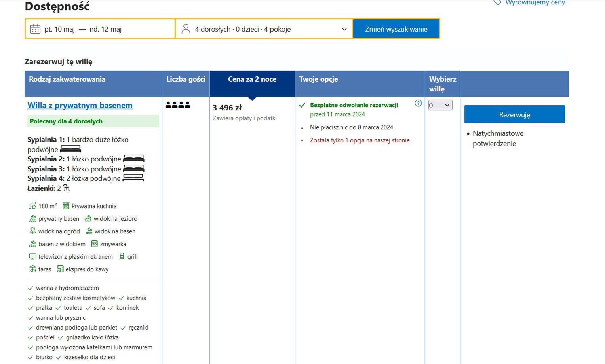The width and height of the screenshot is (605, 364).
Task: Click drewniana podłoga lub parkiet amenity
Action: coord(76,328)
